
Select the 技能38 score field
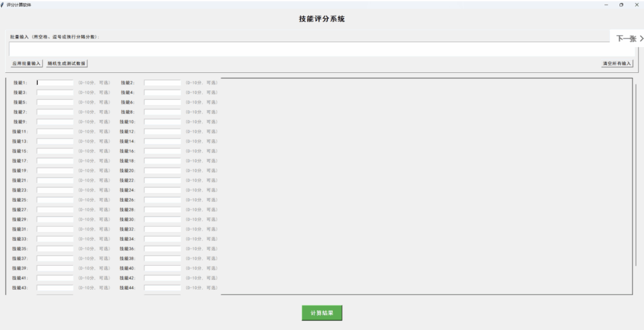tap(162, 258)
